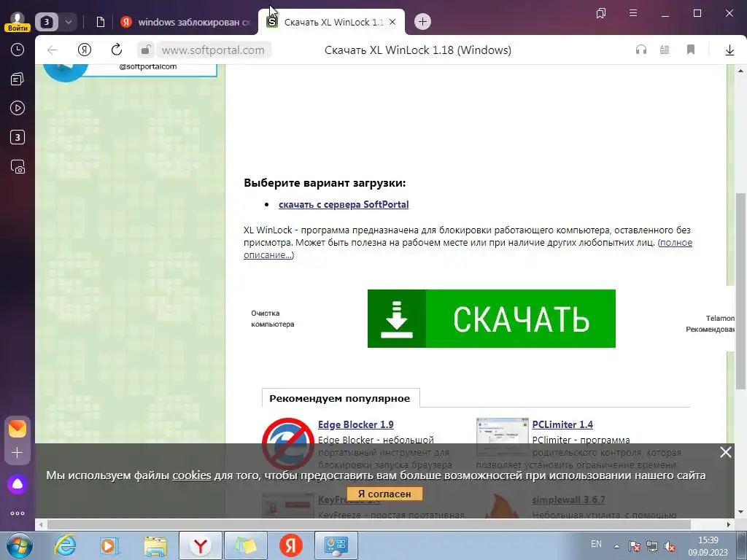Switch the EN language indicator
747x560 pixels.
596,544
